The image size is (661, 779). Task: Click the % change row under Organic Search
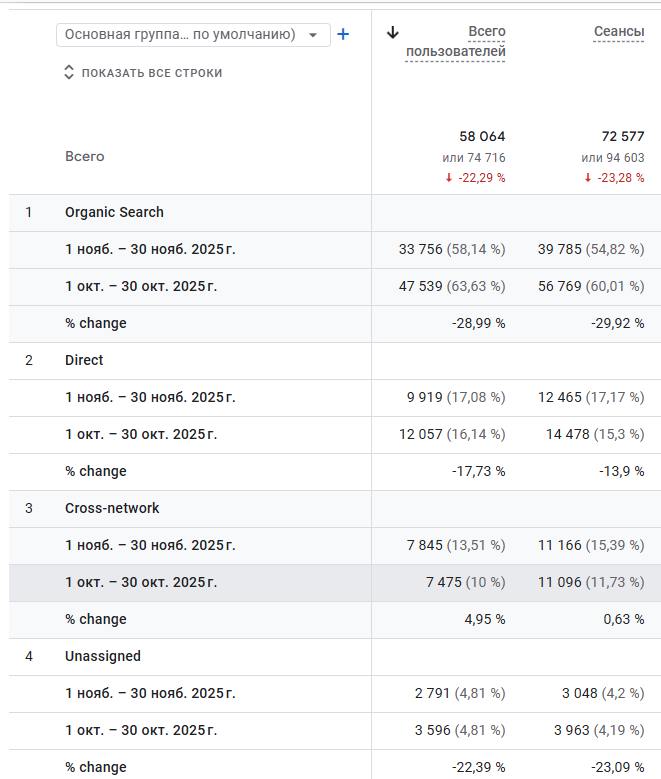96,323
